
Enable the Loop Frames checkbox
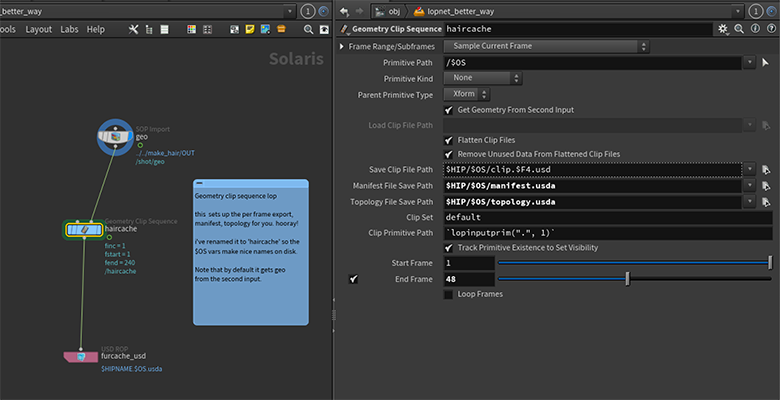(x=449, y=295)
